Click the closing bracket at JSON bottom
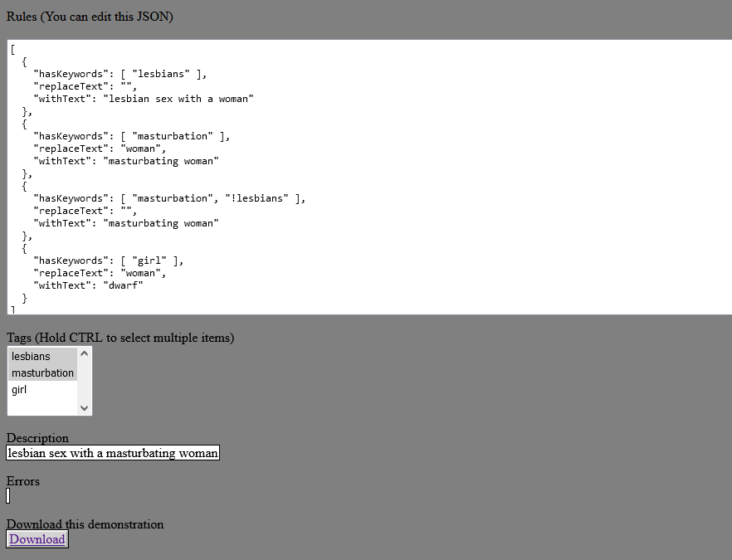Image resolution: width=732 pixels, height=560 pixels. click(13, 309)
